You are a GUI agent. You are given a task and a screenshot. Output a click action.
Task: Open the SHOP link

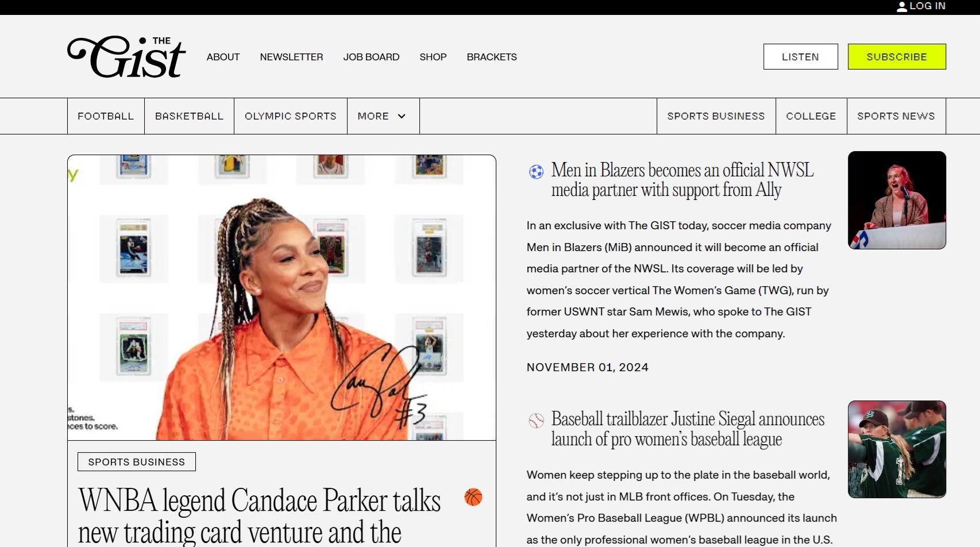[433, 57]
